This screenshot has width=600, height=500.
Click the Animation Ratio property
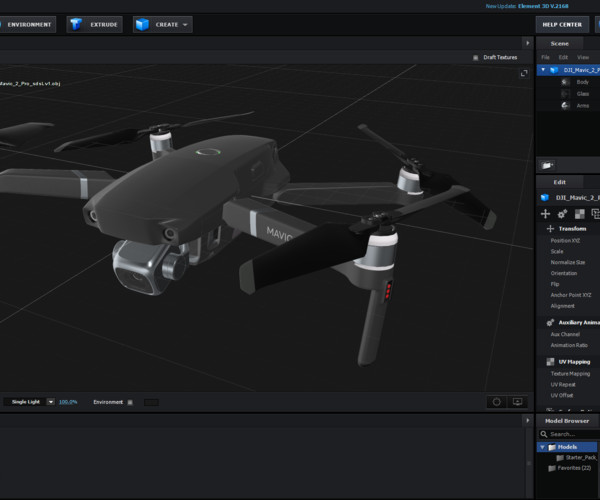569,345
